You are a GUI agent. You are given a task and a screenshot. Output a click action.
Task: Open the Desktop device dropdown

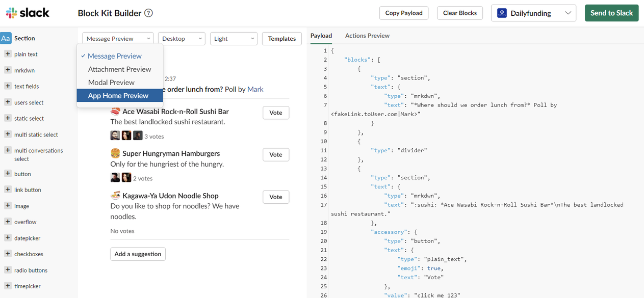[x=182, y=39]
